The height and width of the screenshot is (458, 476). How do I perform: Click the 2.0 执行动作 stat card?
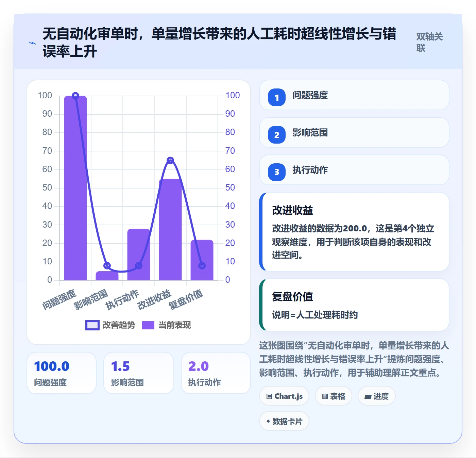[x=216, y=373]
